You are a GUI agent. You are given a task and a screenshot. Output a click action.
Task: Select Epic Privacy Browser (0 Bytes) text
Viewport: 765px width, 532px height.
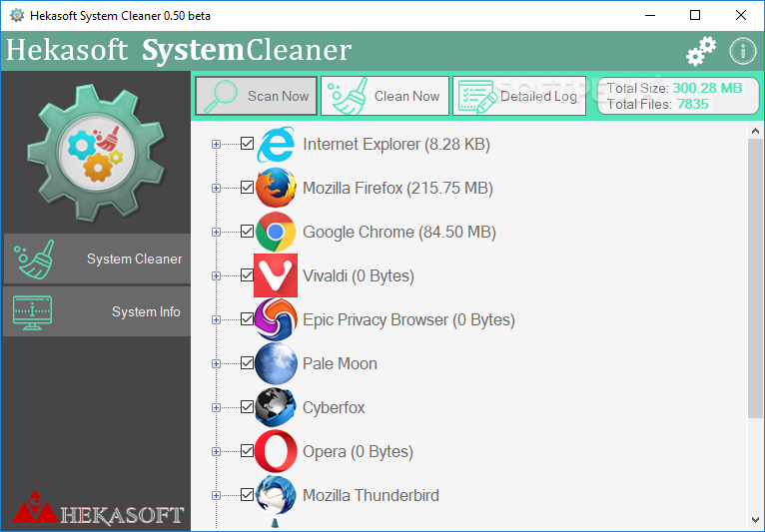408,319
